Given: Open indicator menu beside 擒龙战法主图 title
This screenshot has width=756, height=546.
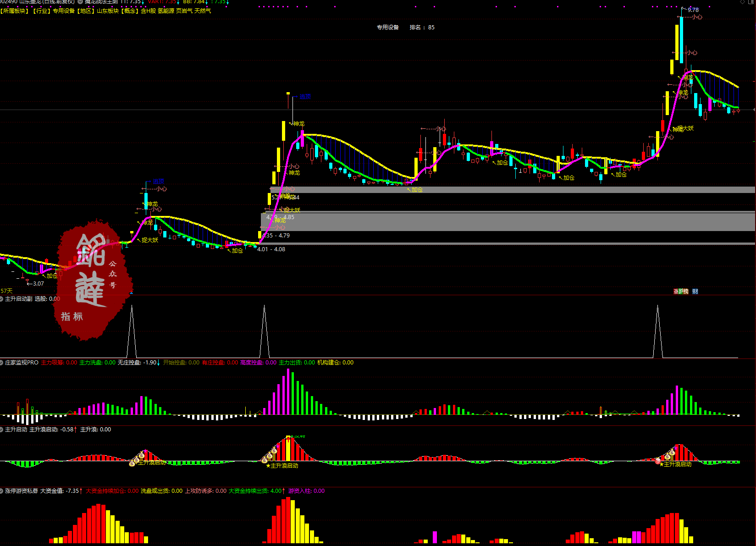Looking at the screenshot, I should tap(80, 2).
